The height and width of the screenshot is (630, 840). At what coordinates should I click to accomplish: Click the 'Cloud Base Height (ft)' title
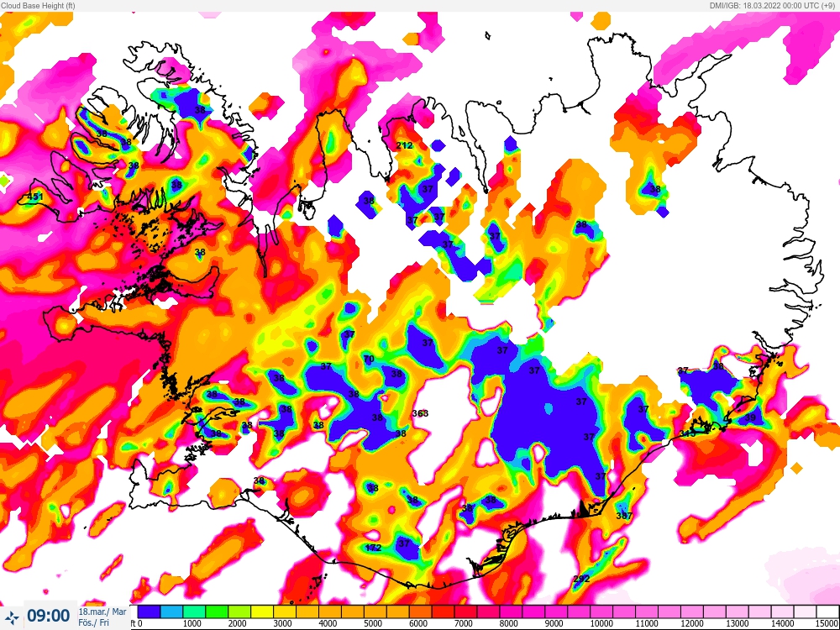(x=38, y=5)
